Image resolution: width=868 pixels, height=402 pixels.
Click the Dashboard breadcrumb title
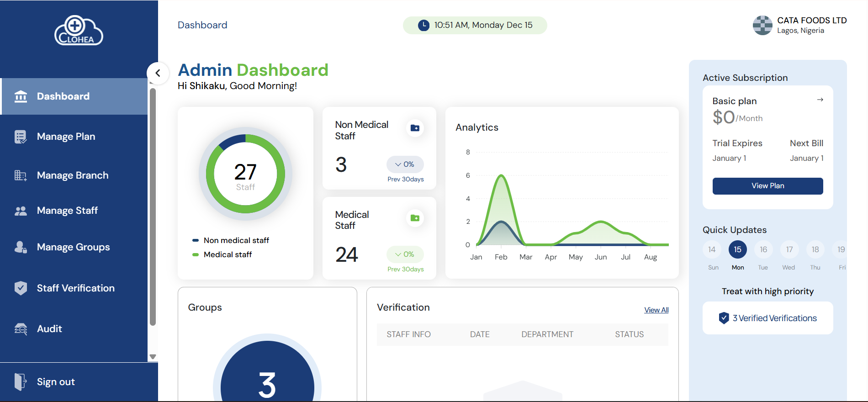[202, 25]
